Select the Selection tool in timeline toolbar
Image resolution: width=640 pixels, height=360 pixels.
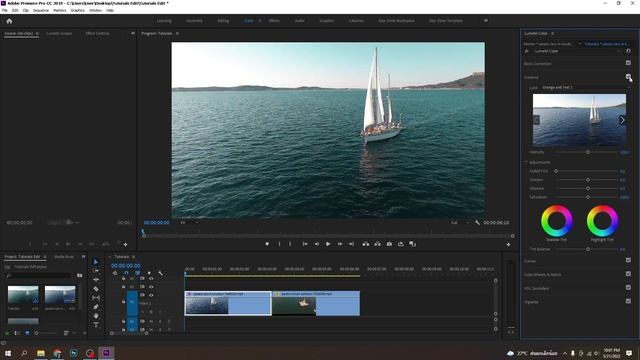(x=96, y=262)
